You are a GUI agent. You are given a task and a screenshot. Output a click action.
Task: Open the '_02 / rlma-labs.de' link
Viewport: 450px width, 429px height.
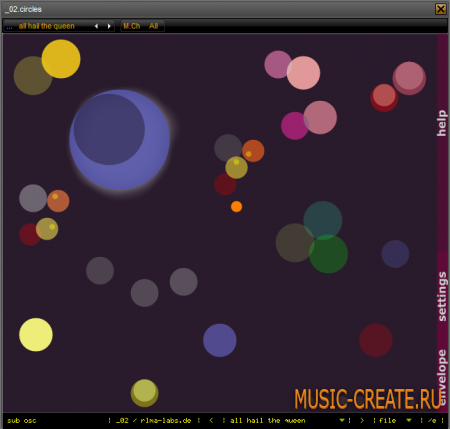click(x=154, y=421)
